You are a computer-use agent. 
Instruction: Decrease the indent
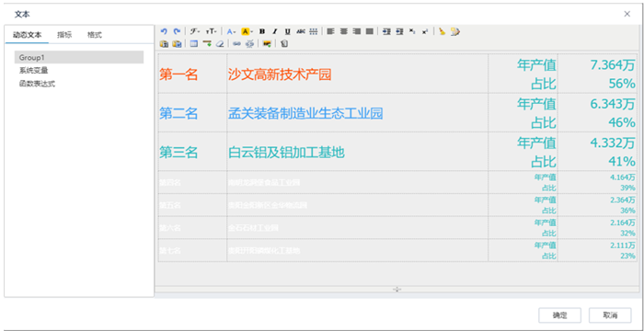coord(399,31)
